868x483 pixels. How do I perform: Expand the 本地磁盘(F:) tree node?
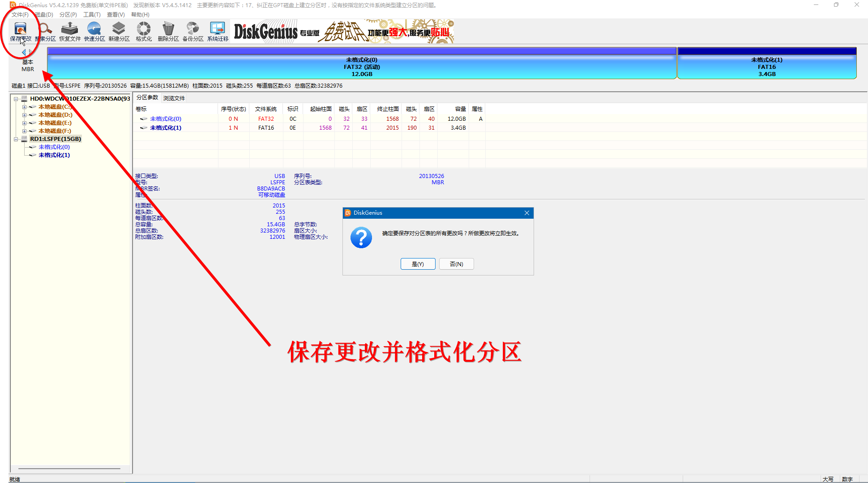click(25, 131)
